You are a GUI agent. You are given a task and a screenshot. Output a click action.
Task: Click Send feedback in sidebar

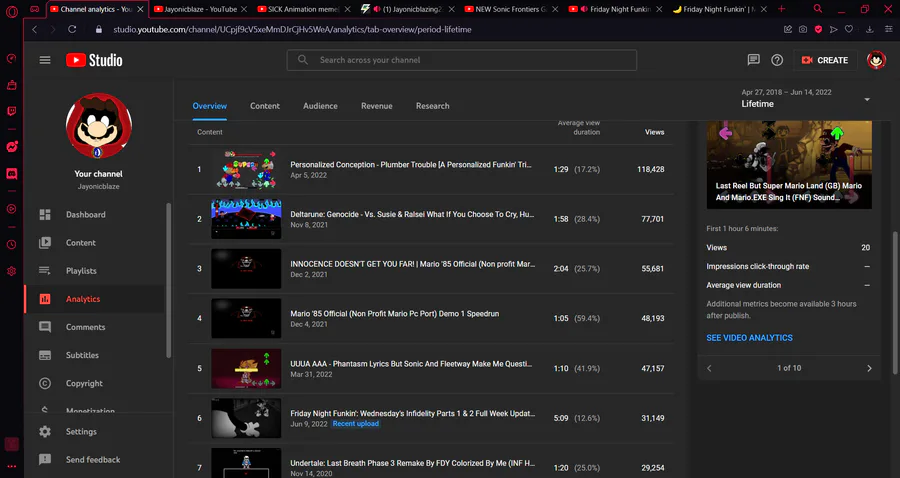92,460
